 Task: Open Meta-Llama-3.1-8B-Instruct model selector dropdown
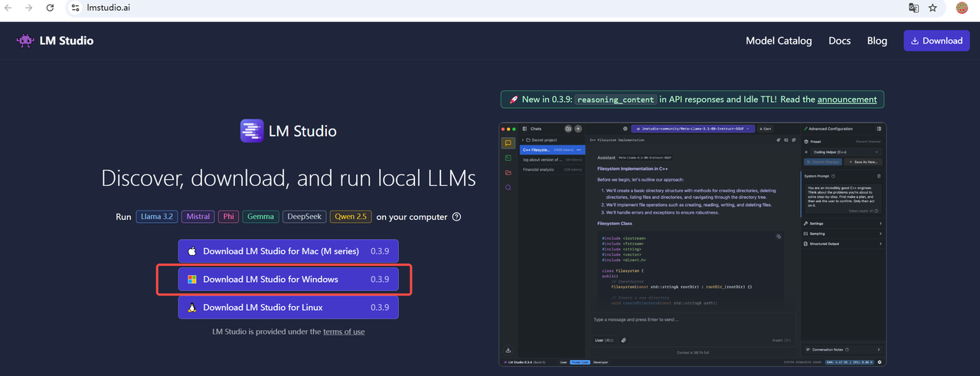[x=693, y=129]
